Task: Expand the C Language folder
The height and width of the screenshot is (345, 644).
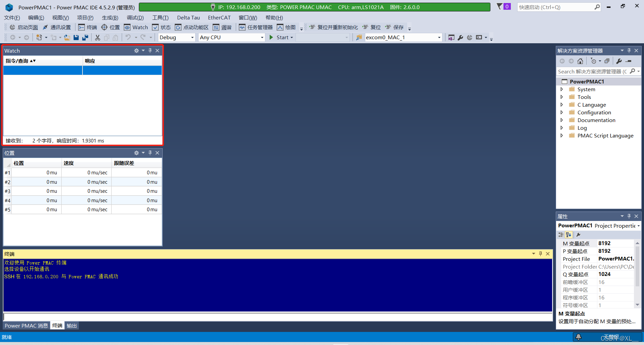Action: [562, 105]
